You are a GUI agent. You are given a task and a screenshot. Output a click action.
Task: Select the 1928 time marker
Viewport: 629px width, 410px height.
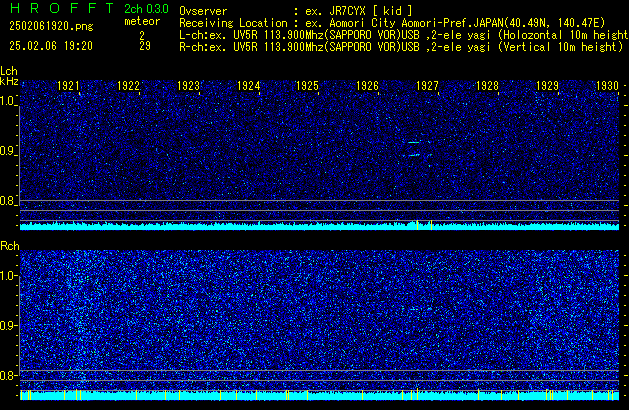tap(487, 86)
